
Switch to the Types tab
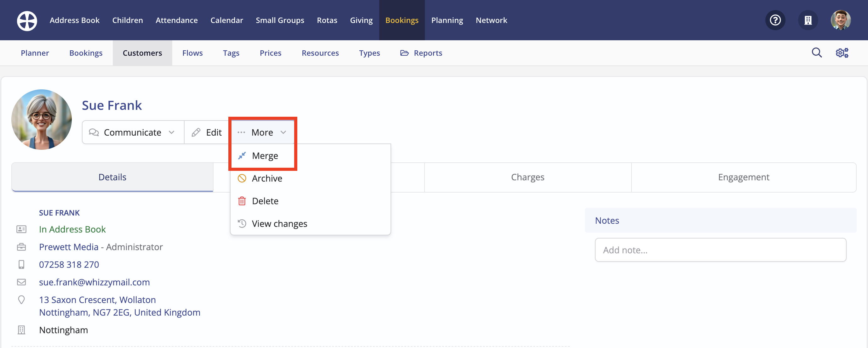point(369,53)
